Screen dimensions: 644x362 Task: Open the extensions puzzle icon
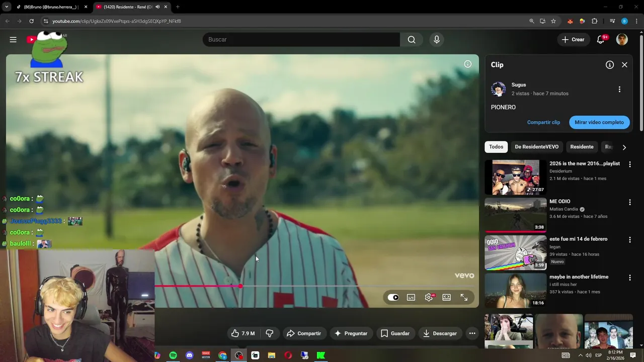coord(595,21)
